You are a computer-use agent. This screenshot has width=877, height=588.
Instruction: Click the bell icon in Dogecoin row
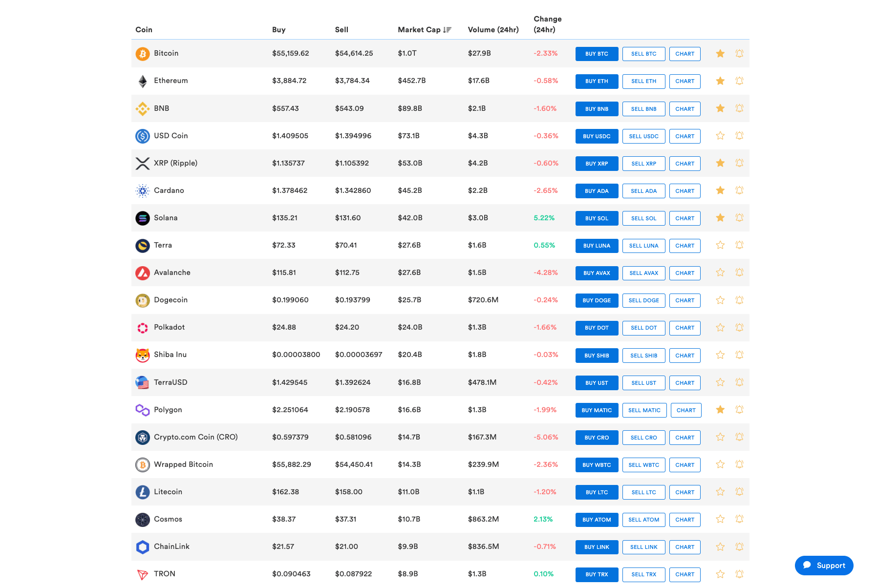point(739,300)
